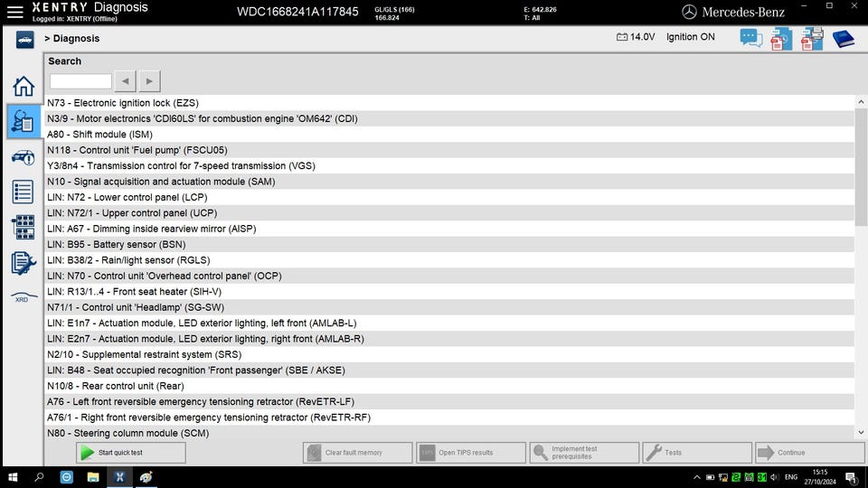This screenshot has width=868, height=488.
Task: Click the vehicle icon beside the Diagnosis breadcrumb
Action: point(24,39)
